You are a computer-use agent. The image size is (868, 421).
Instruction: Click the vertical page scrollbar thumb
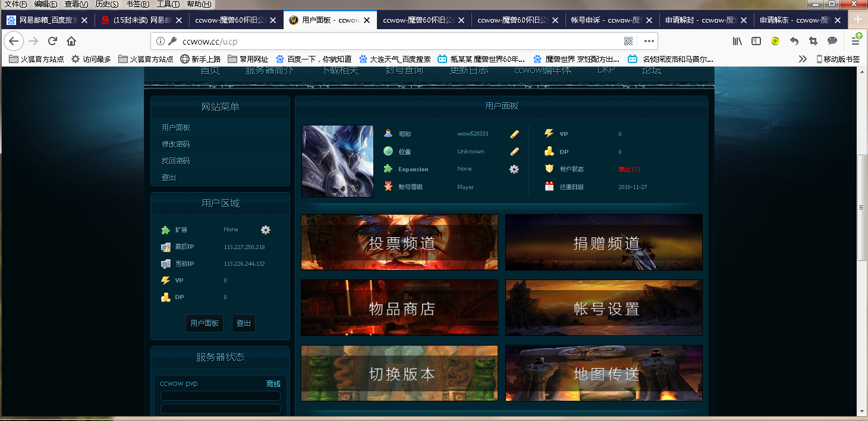(862, 207)
